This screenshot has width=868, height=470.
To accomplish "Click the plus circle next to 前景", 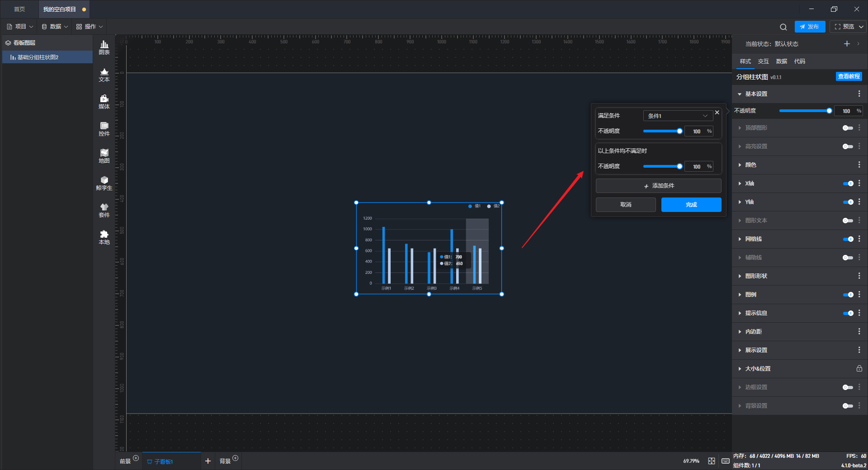I will point(136,458).
